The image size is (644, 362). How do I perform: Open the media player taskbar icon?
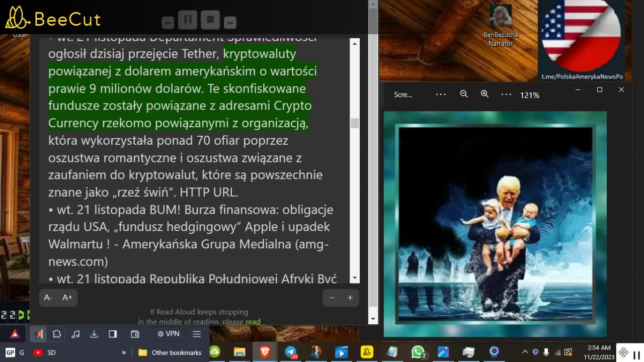point(341,352)
